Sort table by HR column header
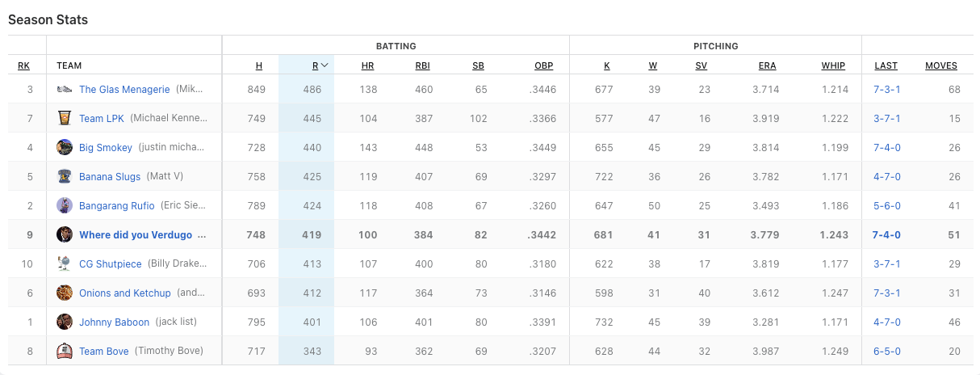This screenshot has height=375, width=980. (367, 65)
